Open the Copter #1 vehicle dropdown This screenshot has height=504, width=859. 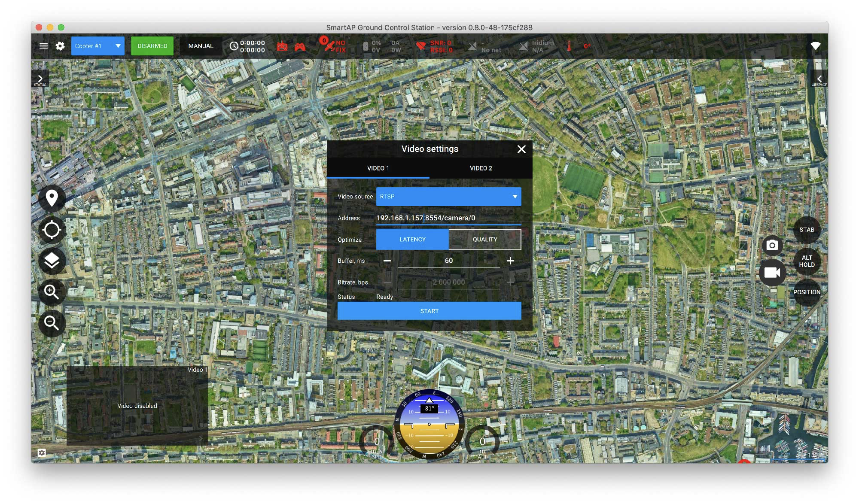[98, 46]
